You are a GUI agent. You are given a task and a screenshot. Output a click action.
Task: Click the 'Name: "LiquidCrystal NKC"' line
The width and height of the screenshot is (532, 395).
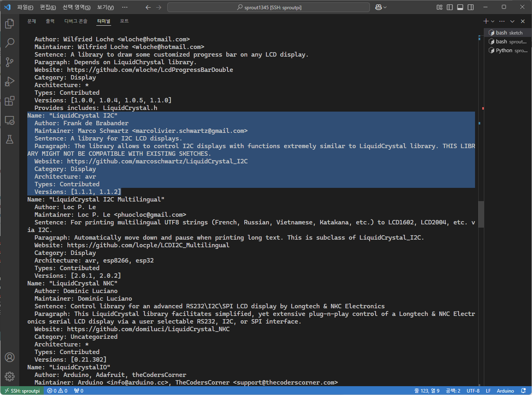click(72, 283)
